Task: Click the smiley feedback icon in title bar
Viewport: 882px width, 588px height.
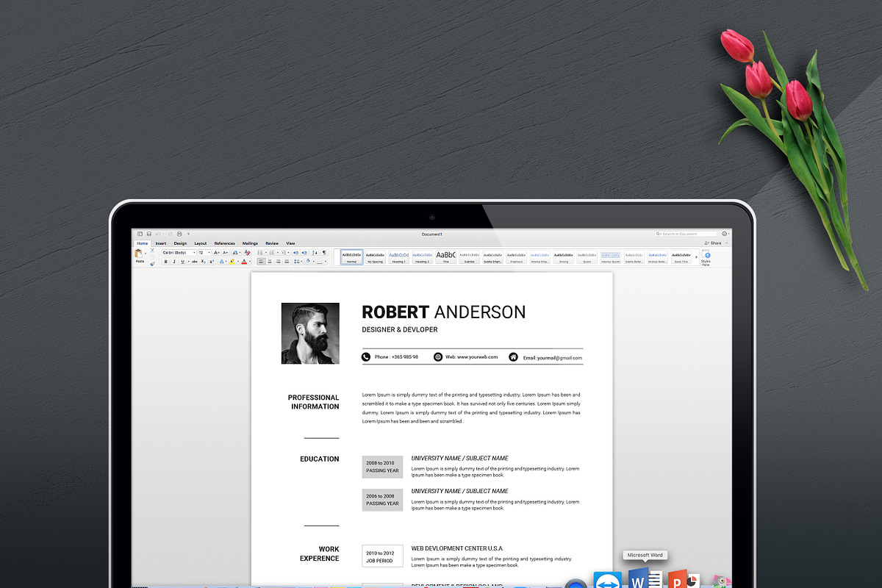Action: [x=724, y=234]
